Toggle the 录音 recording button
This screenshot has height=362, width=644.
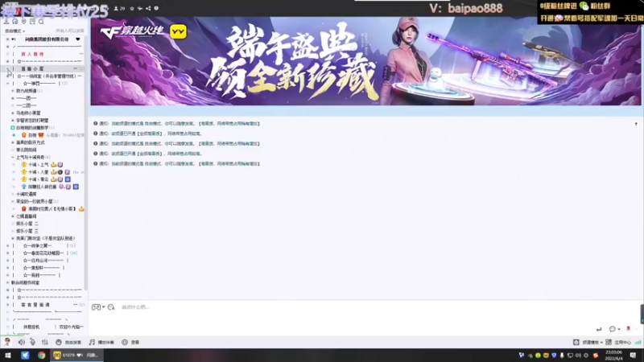(x=130, y=342)
